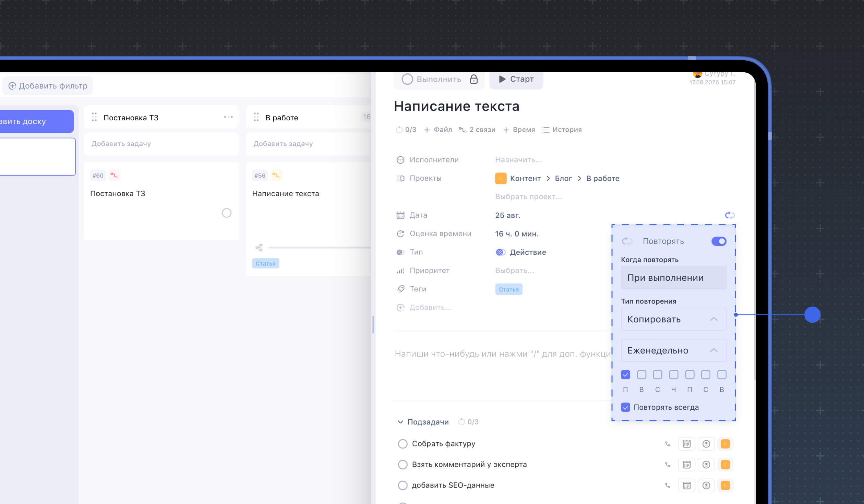Open calendar icon for Взять комментарий у эксперта
Image resolution: width=864 pixels, height=504 pixels.
click(x=686, y=465)
